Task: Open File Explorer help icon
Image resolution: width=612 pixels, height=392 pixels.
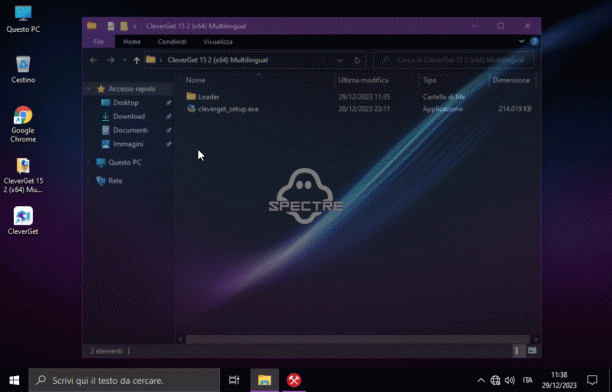Action: tap(534, 41)
